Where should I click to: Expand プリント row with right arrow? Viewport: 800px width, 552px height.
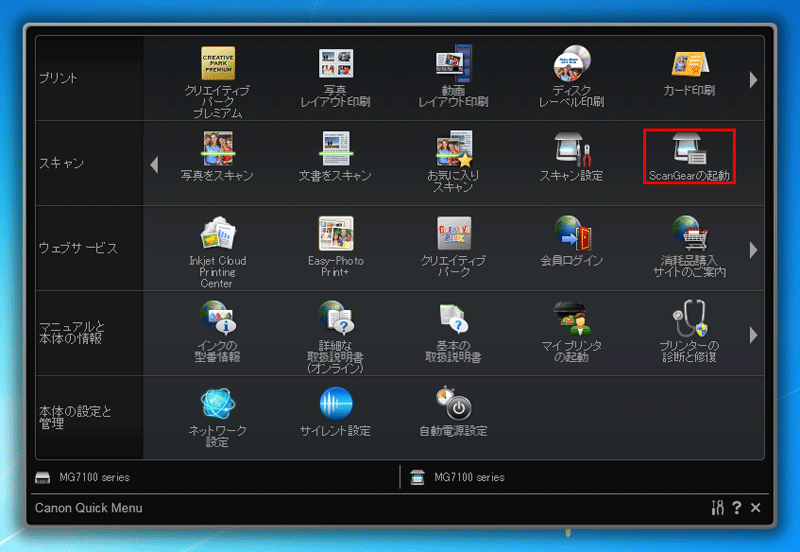click(754, 80)
